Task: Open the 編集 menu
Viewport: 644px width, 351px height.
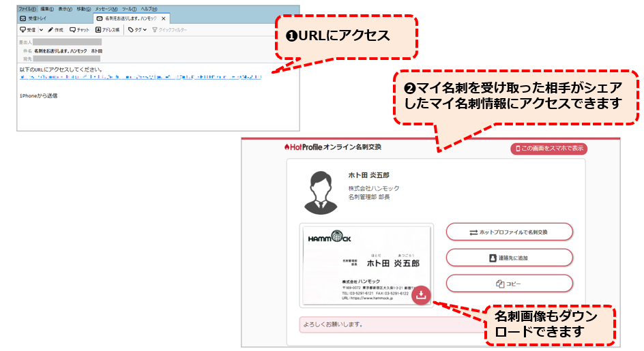Action: pos(47,9)
